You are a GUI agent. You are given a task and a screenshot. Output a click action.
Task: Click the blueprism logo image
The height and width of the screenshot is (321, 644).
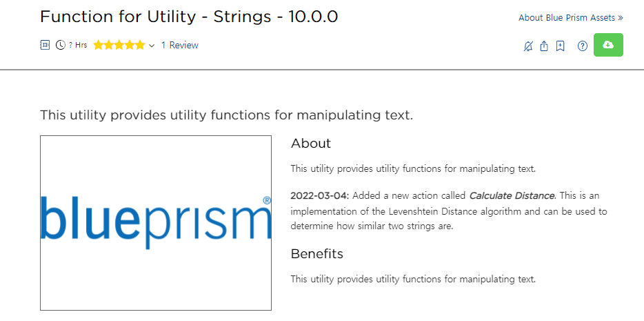pos(156,223)
